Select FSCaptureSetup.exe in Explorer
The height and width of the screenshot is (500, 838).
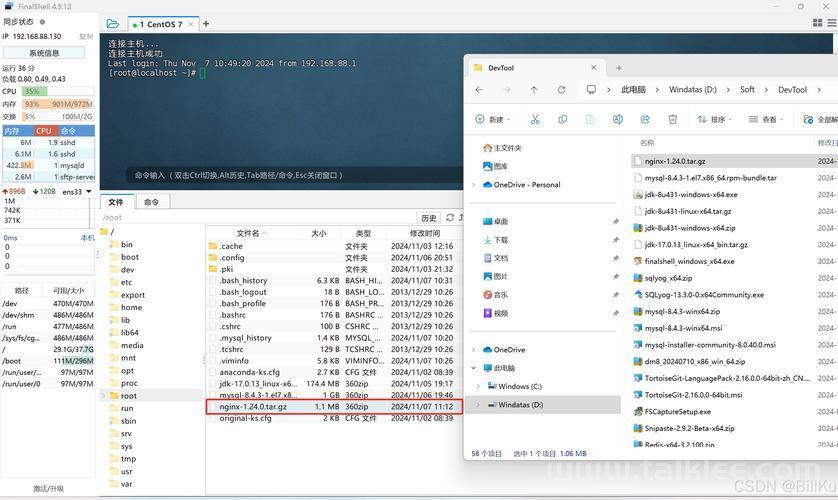click(677, 412)
